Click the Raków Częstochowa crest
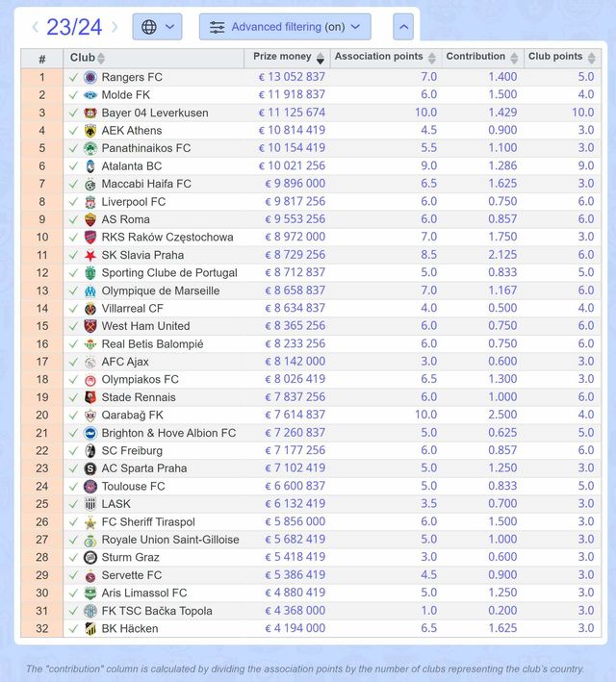 point(90,238)
